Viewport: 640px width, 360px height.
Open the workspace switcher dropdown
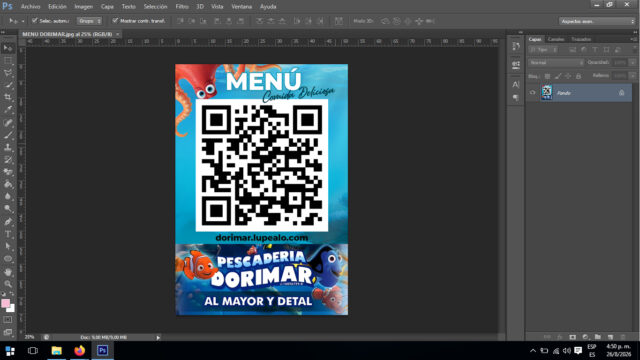[598, 21]
